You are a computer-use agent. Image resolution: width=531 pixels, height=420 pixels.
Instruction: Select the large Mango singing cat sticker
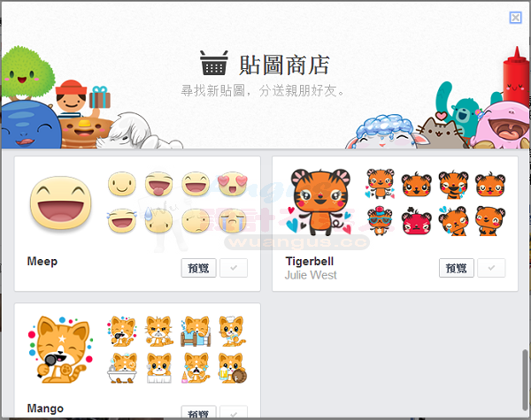tap(60, 349)
